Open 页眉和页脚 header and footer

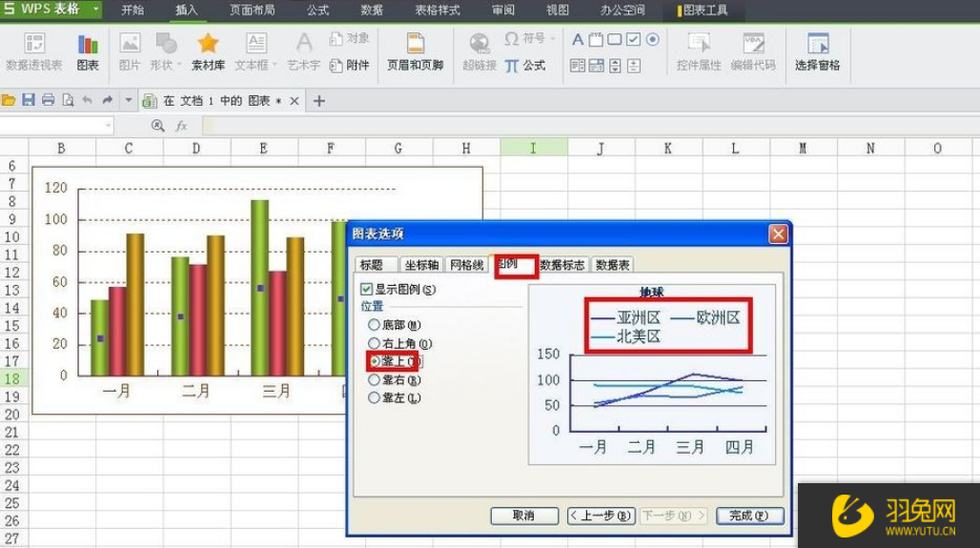415,51
